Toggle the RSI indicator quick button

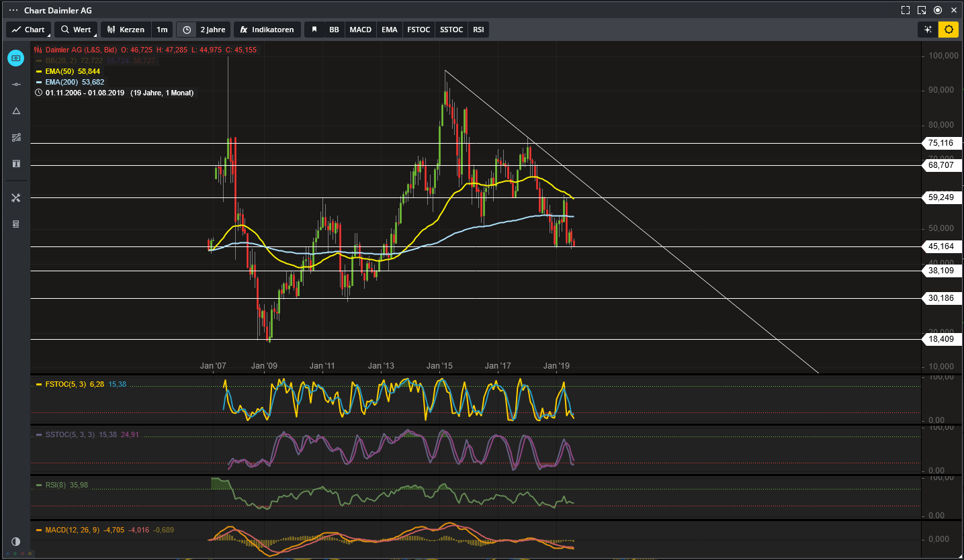tap(478, 30)
